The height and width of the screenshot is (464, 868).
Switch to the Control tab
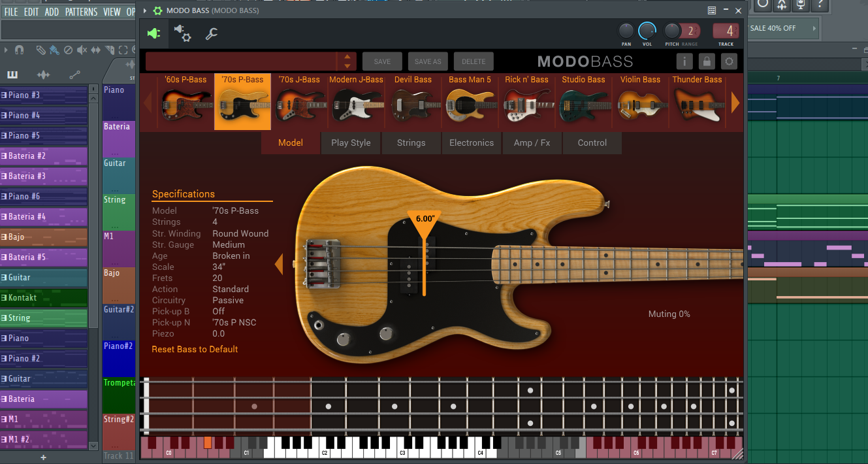[592, 142]
